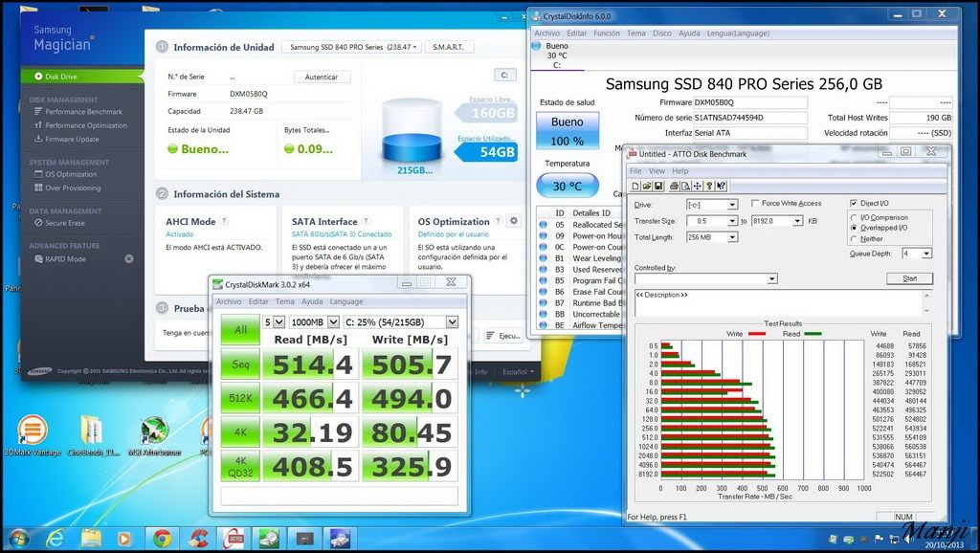Open the CrystalDiskMark test count 5 dropdown
The height and width of the screenshot is (553, 980).
point(274,321)
